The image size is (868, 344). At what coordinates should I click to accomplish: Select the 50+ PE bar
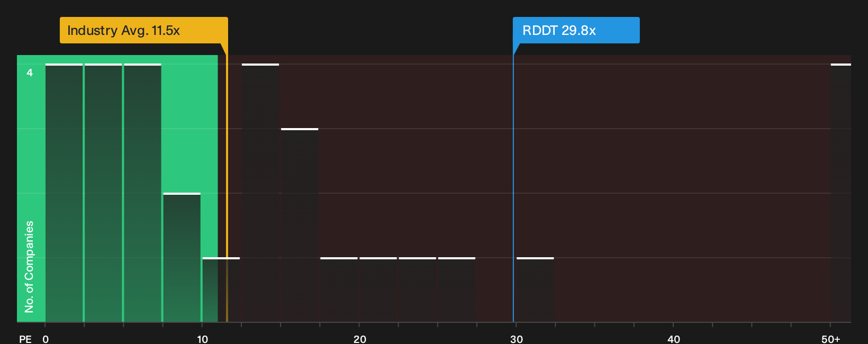(841, 193)
